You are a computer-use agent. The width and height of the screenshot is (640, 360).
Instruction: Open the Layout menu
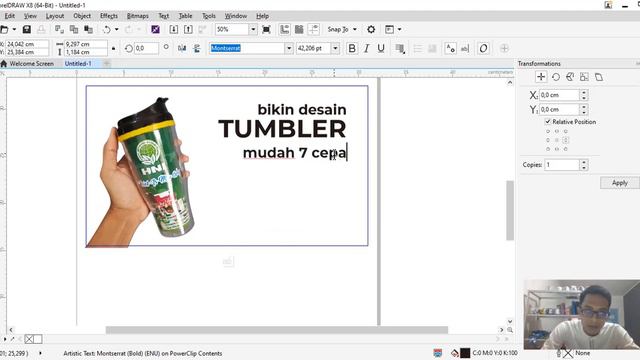[x=55, y=16]
